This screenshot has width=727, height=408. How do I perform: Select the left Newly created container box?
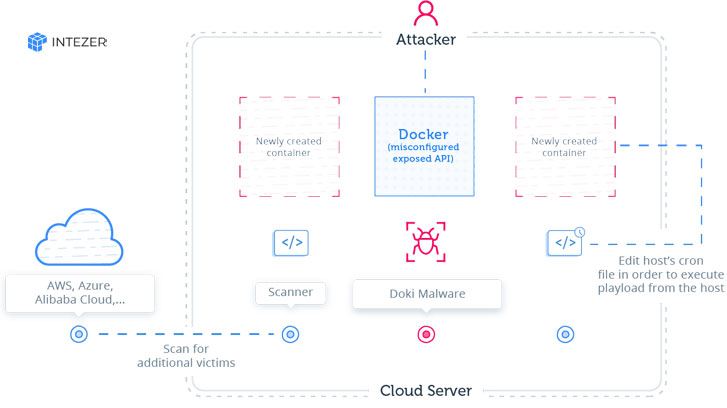(x=289, y=147)
